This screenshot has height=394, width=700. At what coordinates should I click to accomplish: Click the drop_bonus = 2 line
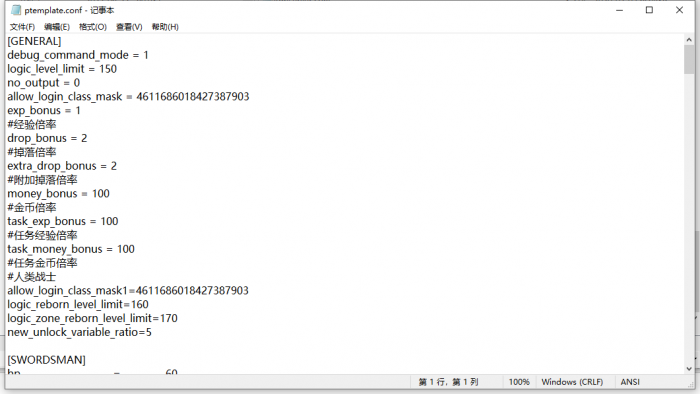[47, 138]
